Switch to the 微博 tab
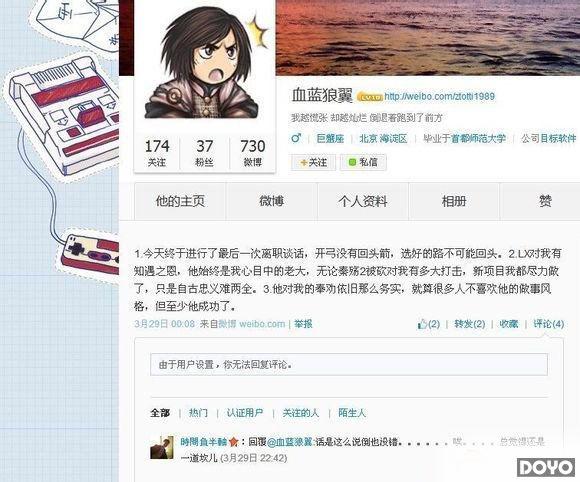The height and width of the screenshot is (482, 580). tap(272, 201)
